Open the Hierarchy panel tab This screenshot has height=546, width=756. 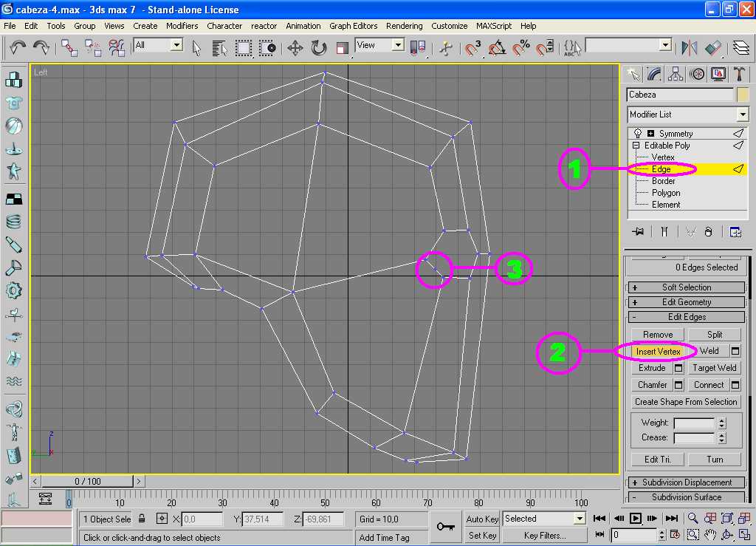click(676, 74)
